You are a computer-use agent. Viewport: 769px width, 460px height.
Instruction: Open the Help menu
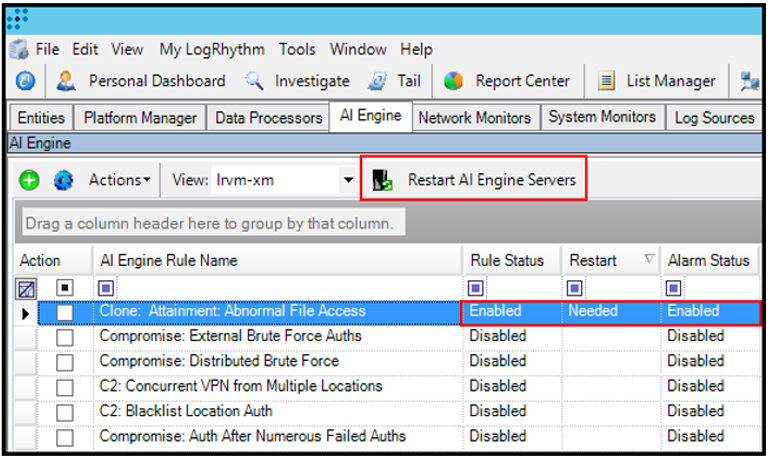[416, 50]
